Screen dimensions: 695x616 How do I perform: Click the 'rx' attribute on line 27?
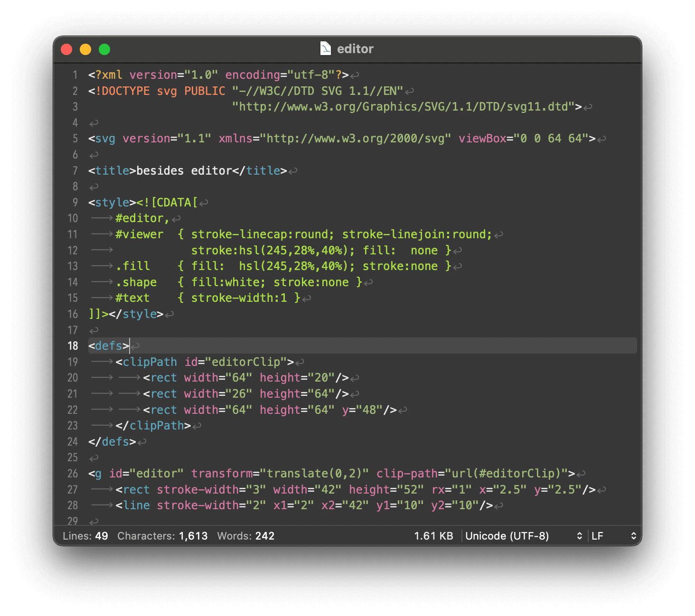point(438,490)
